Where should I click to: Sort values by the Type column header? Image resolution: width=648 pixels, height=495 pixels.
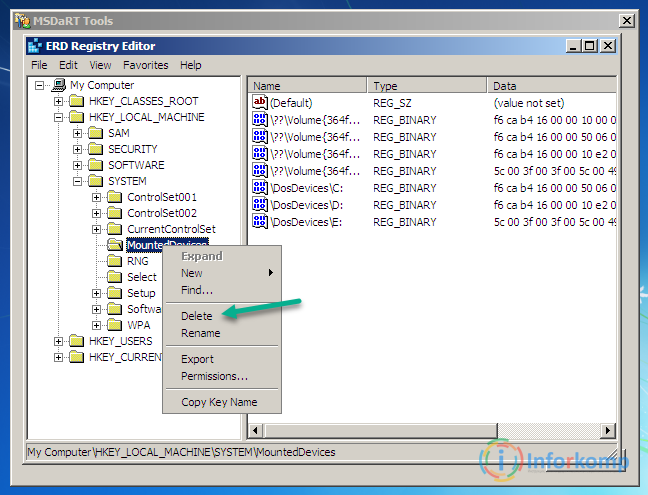click(x=427, y=86)
